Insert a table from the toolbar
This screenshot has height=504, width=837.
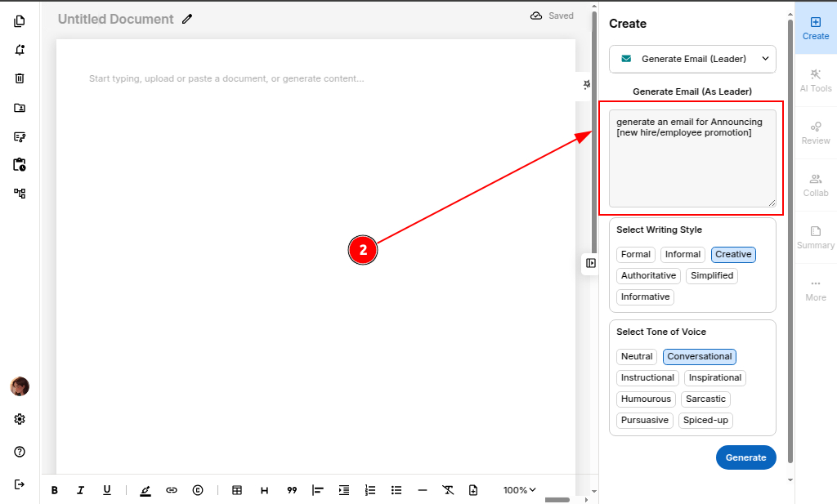[x=237, y=490]
